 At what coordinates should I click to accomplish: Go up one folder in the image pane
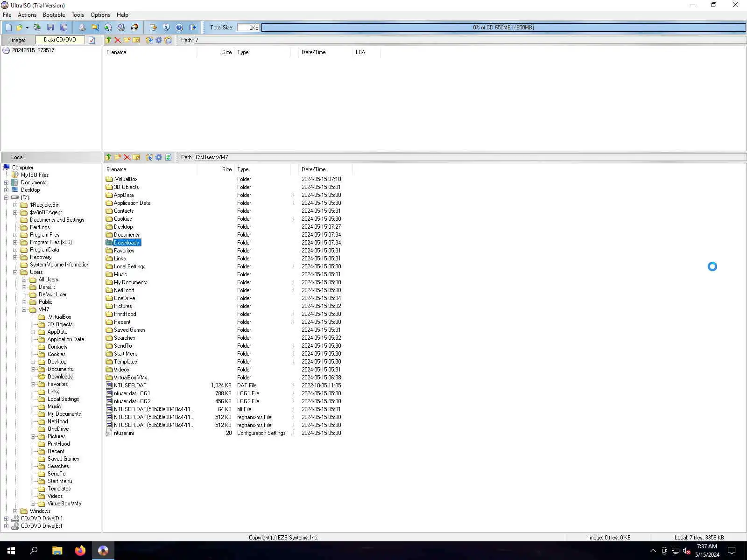click(108, 40)
